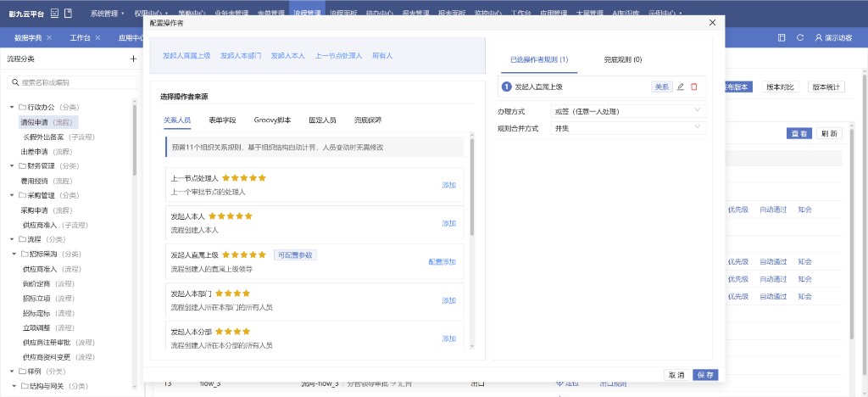Click the flow category tree scrollbar

tap(135, 140)
